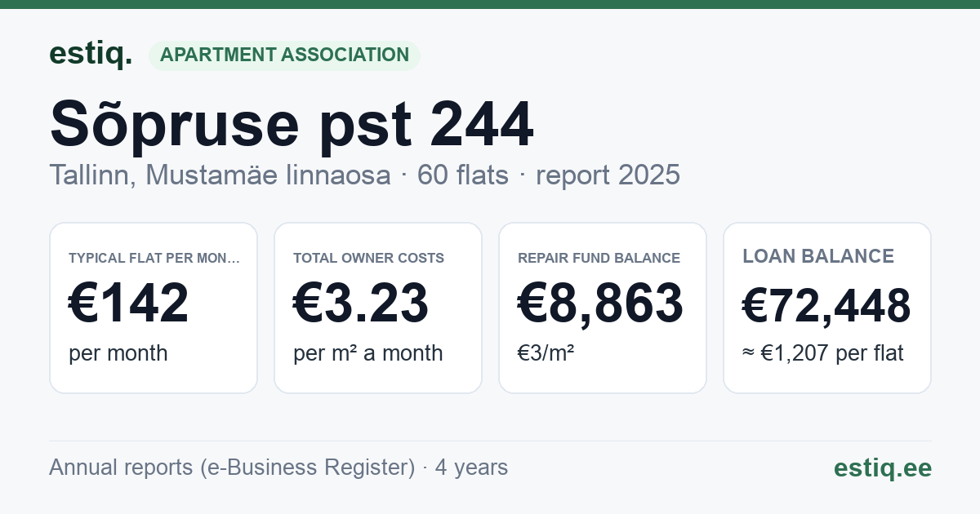Click 'per m² a month' text
Viewport: 980px width, 514px height.
point(367,353)
